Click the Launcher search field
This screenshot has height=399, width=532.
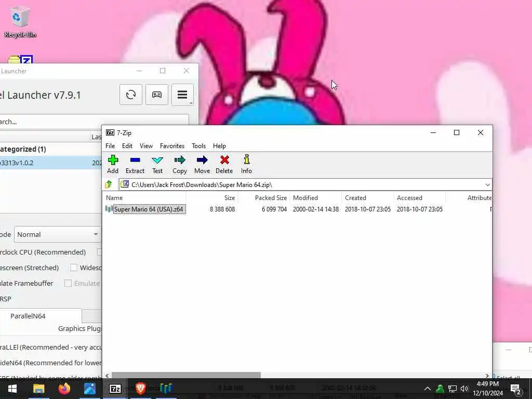click(x=94, y=122)
